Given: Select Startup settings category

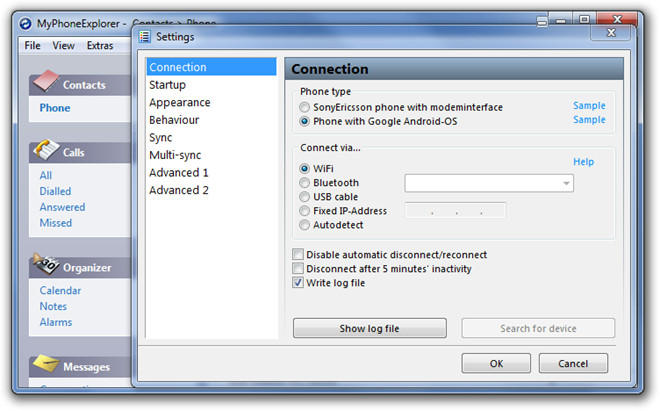Looking at the screenshot, I should tap(211, 85).
